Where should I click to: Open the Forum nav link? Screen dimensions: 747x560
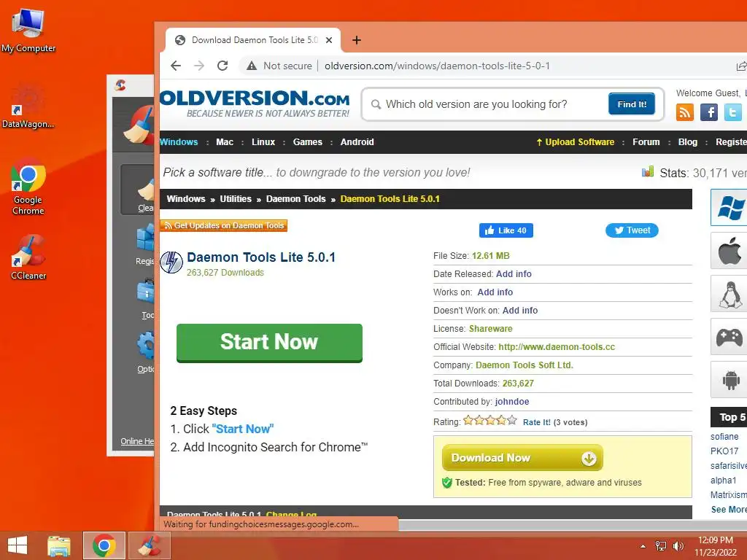point(646,142)
